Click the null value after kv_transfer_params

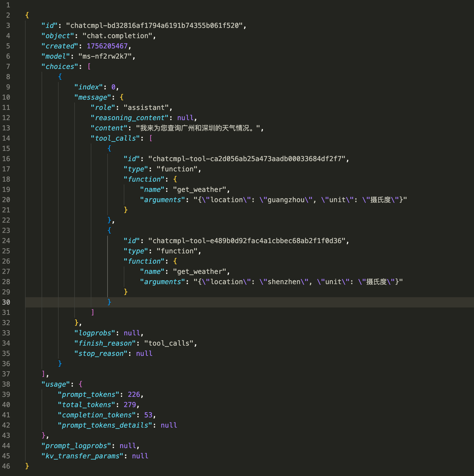[x=140, y=456]
